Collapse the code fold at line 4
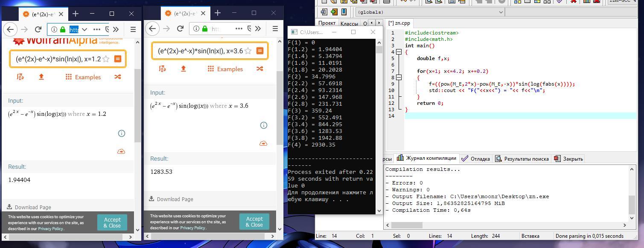Image resolution: width=644 pixels, height=248 pixels. coord(399,52)
